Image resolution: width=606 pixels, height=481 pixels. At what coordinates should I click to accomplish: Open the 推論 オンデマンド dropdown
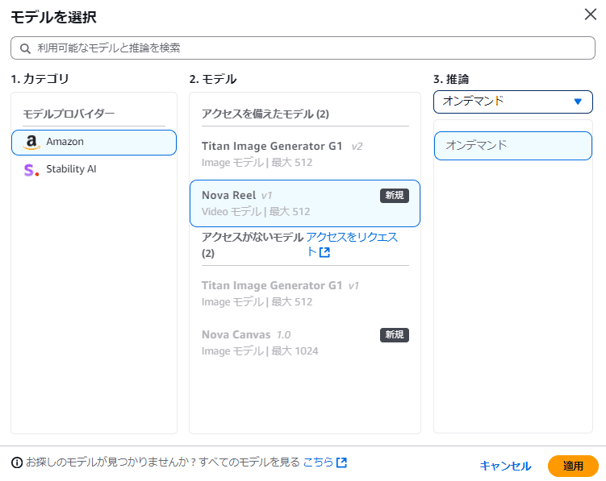pyautogui.click(x=513, y=102)
